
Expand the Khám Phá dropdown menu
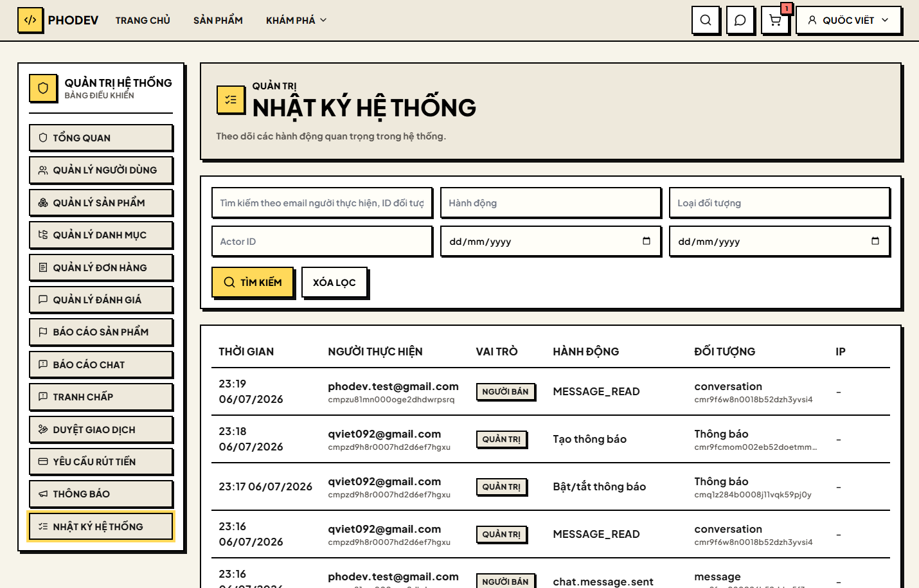tap(296, 20)
